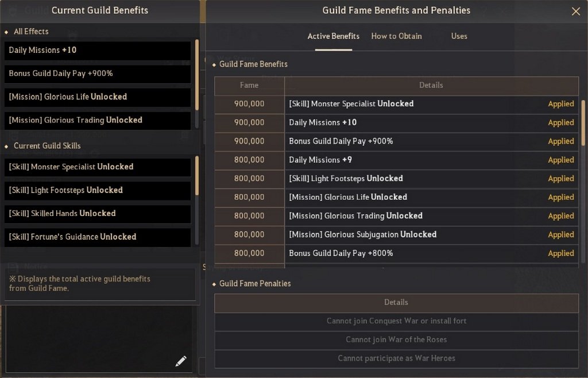Viewport: 588px width, 378px height.
Task: Switch to the How to Obtain tab
Action: [x=396, y=36]
